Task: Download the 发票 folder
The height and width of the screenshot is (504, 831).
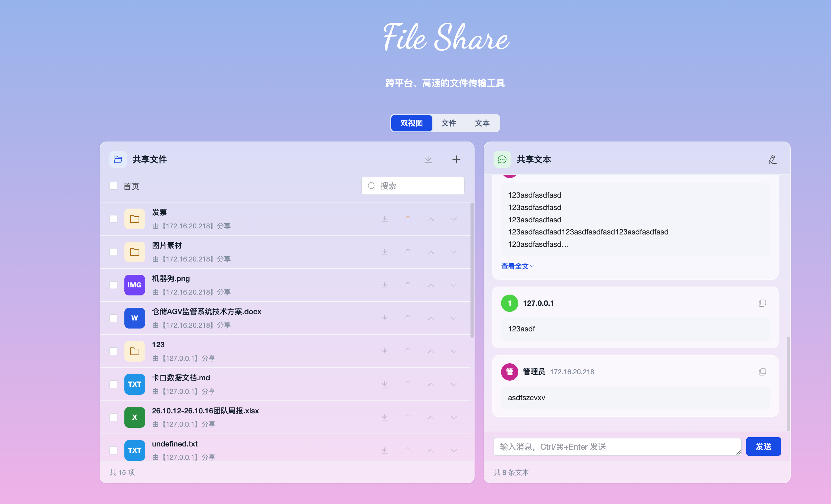Action: tap(384, 219)
